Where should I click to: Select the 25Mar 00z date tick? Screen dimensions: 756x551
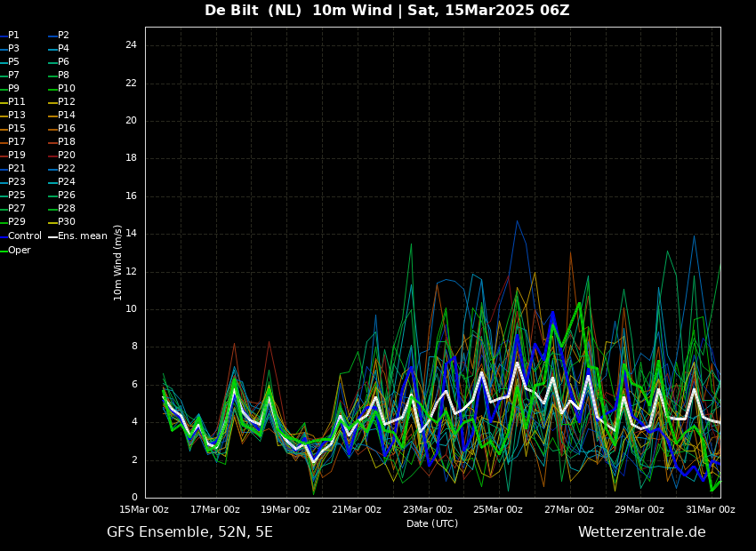coord(498,510)
